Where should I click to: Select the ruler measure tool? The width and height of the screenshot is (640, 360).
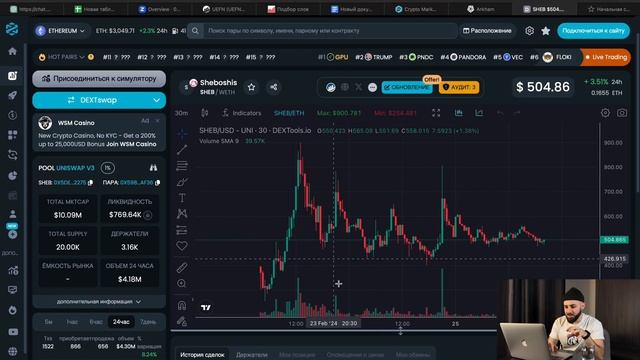coord(182,267)
